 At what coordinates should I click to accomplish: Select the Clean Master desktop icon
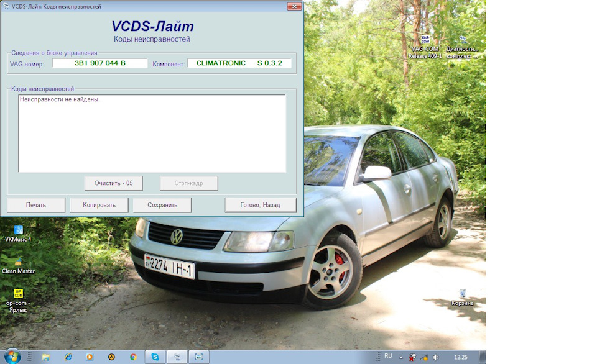(x=18, y=265)
